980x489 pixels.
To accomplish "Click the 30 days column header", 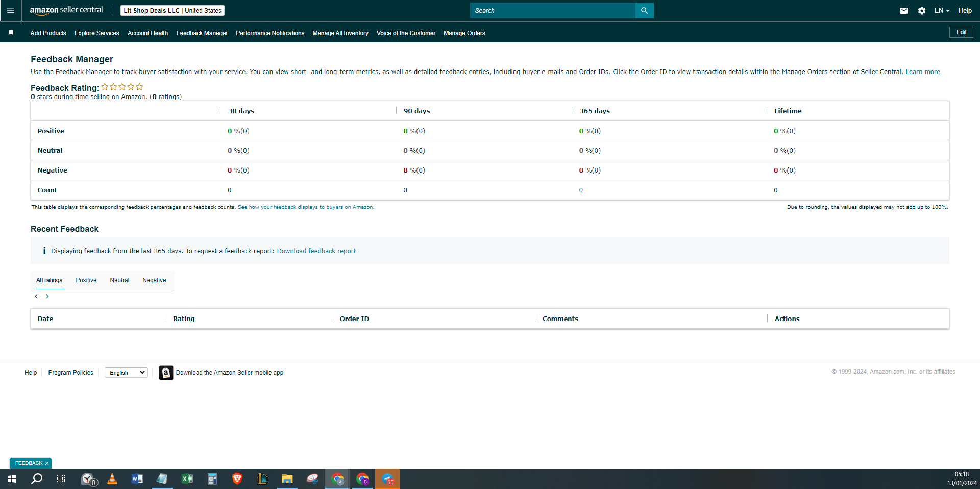I will 241,111.
